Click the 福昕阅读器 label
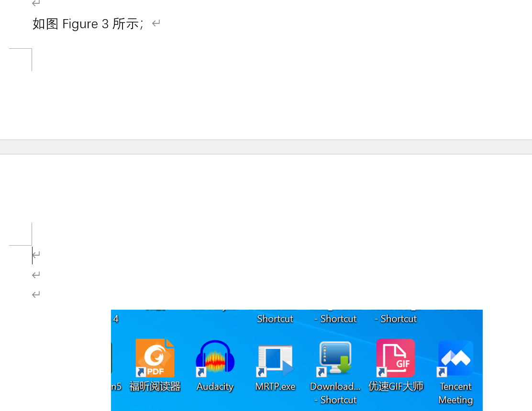 point(155,386)
